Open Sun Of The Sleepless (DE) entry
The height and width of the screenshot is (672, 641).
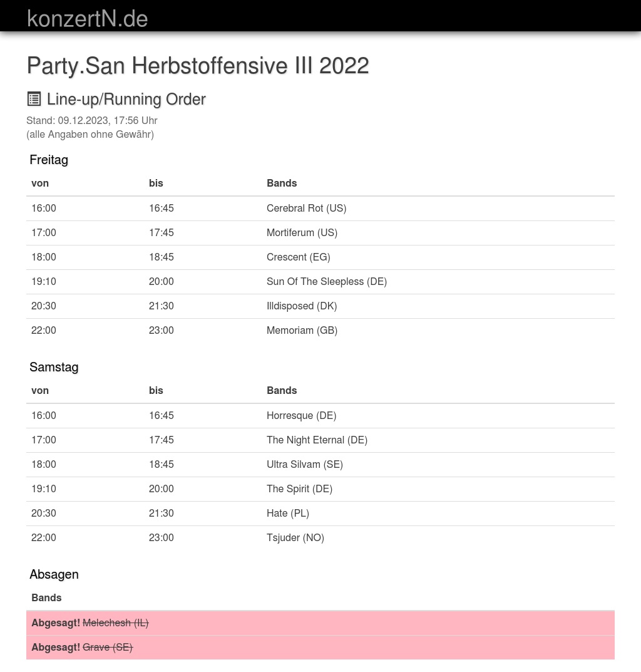pos(326,282)
